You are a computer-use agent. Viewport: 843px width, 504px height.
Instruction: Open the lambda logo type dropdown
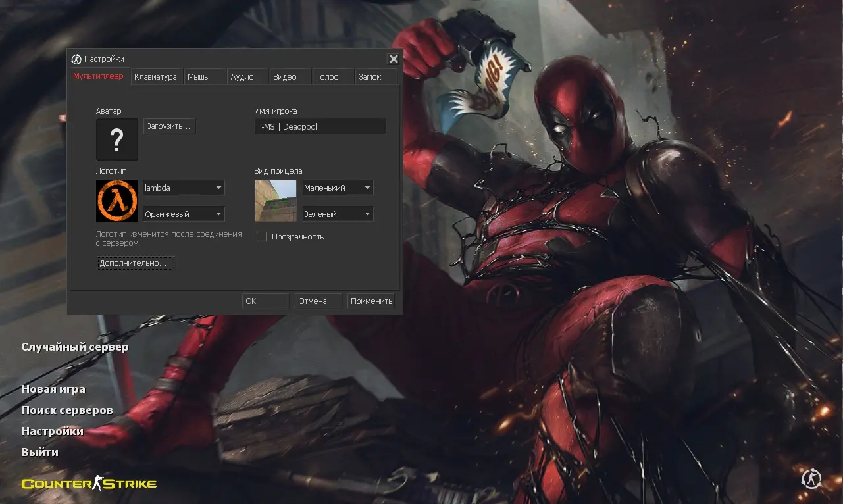click(184, 188)
